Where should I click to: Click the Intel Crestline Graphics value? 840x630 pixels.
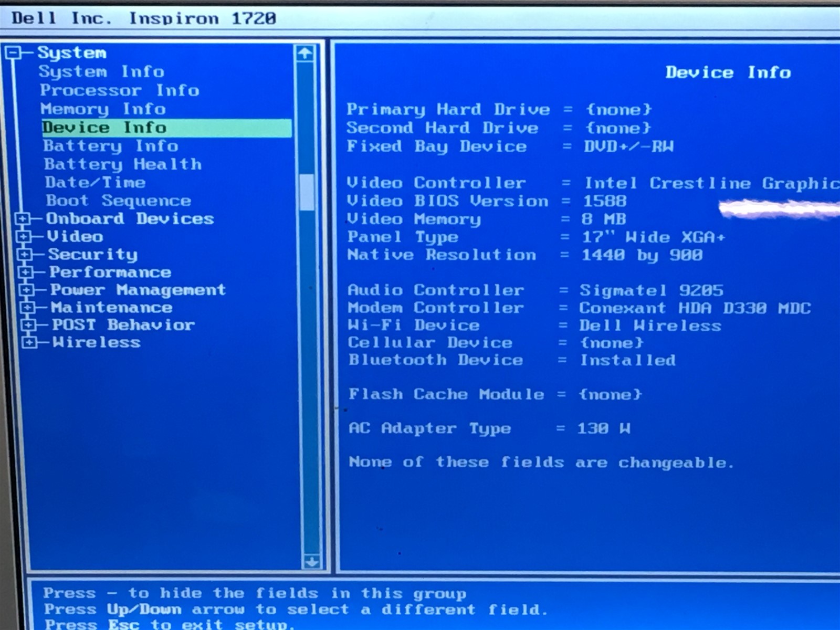tap(712, 183)
